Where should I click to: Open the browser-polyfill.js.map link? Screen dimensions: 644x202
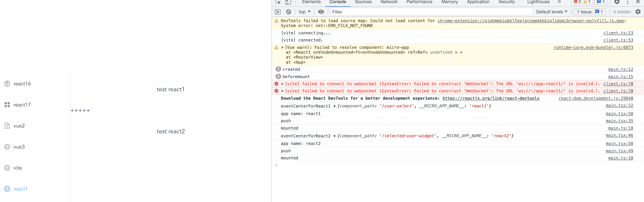pos(531,21)
